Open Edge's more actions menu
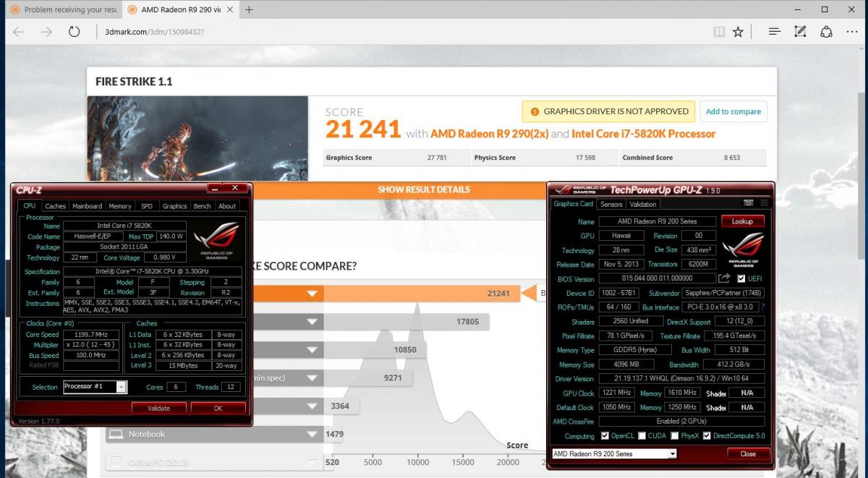The width and height of the screenshot is (868, 478). pos(852,32)
